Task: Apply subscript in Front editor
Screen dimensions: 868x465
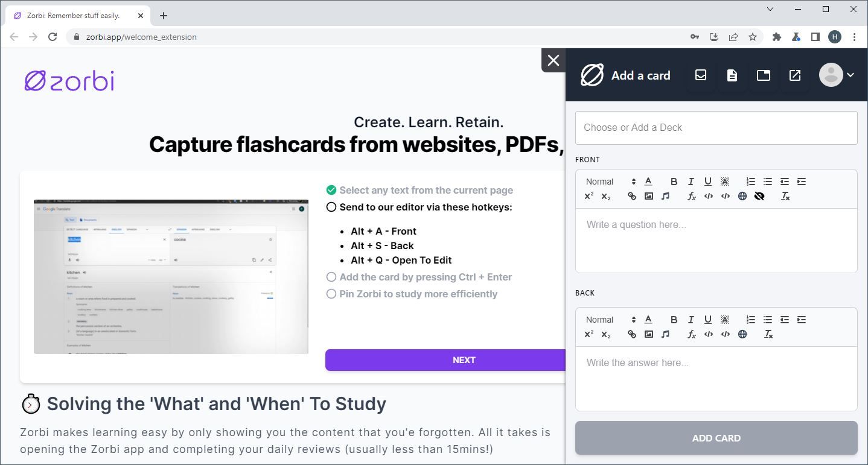Action: tap(606, 196)
